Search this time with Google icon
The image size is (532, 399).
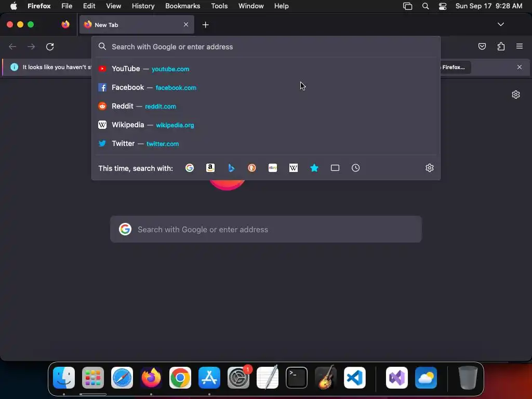pos(190,168)
